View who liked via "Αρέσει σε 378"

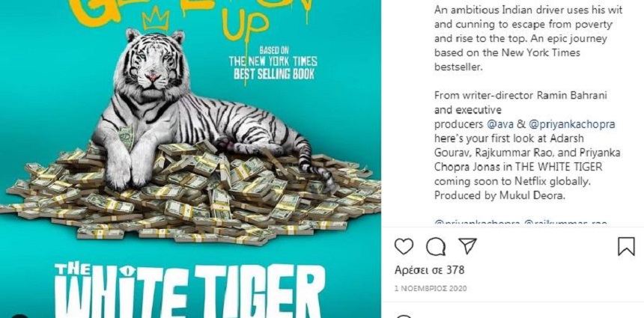click(429, 270)
